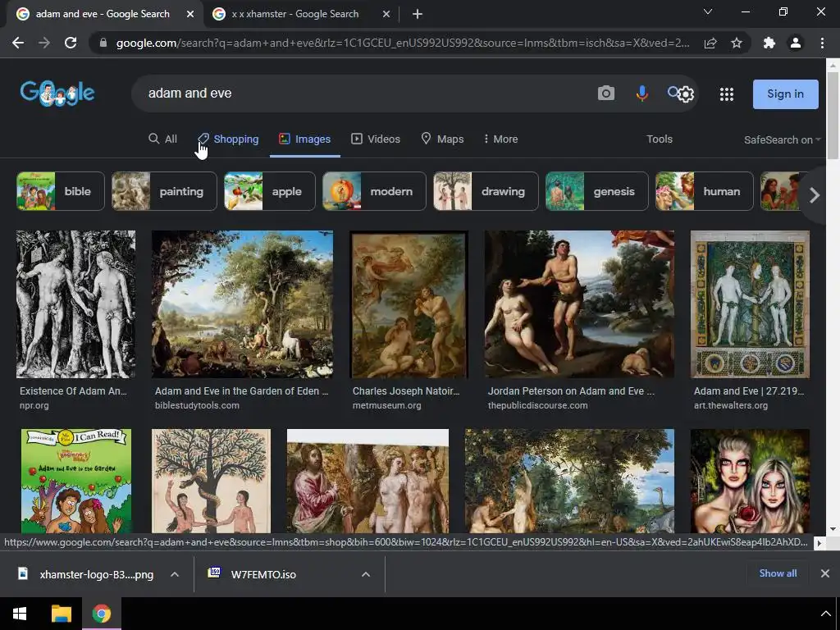Open the Garden of Eden painting thumbnail
Image resolution: width=840 pixels, height=630 pixels.
tap(242, 304)
